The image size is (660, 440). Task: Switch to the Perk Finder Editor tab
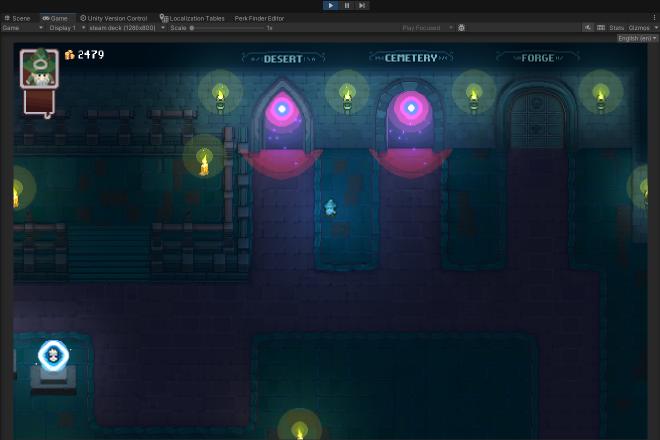(x=259, y=18)
